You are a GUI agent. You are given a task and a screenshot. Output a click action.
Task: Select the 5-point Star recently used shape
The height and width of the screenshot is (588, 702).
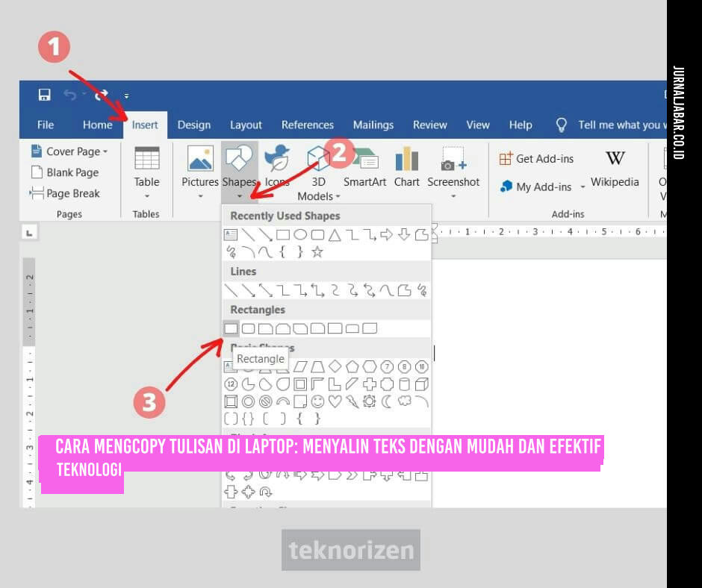pyautogui.click(x=317, y=252)
